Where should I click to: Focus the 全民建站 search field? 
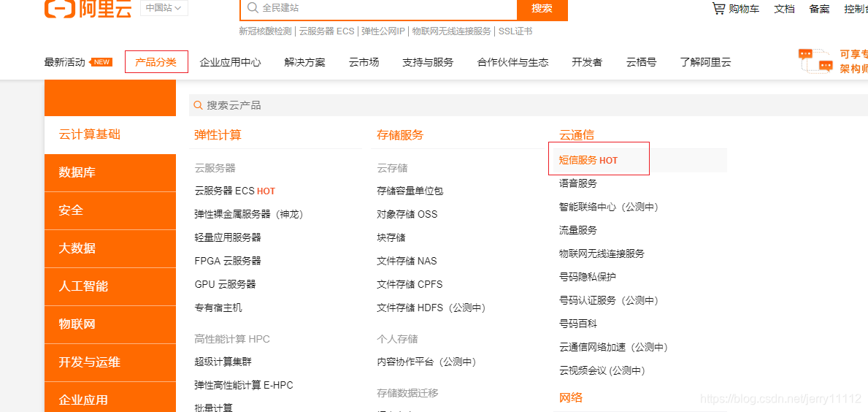pos(379,9)
